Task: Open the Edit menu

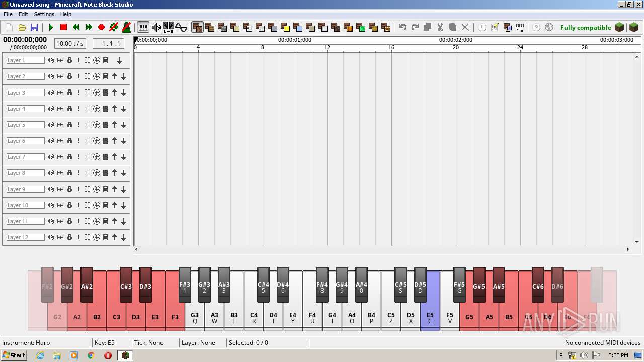Action: coord(23,14)
